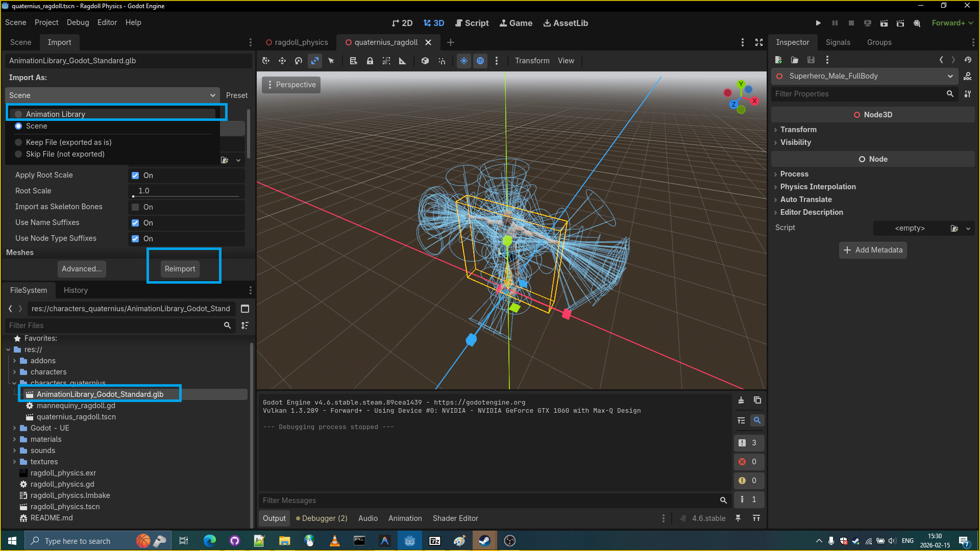Image resolution: width=980 pixels, height=551 pixels.
Task: Toggle preview environment globe icon
Action: coord(480,61)
